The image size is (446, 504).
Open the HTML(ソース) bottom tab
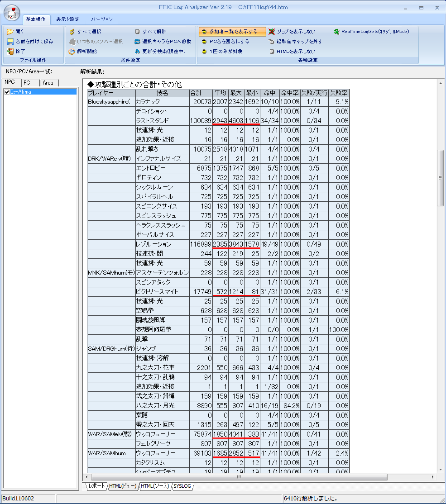tap(154, 486)
